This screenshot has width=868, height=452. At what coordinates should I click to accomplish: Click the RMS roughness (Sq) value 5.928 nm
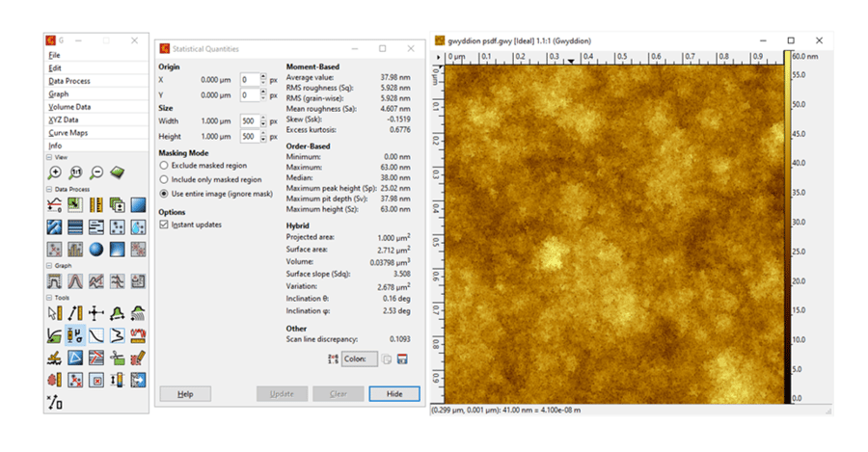pyautogui.click(x=395, y=88)
